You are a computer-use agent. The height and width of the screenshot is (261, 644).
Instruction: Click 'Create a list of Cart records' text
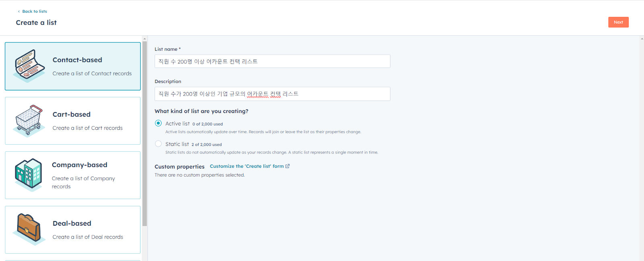(x=87, y=128)
